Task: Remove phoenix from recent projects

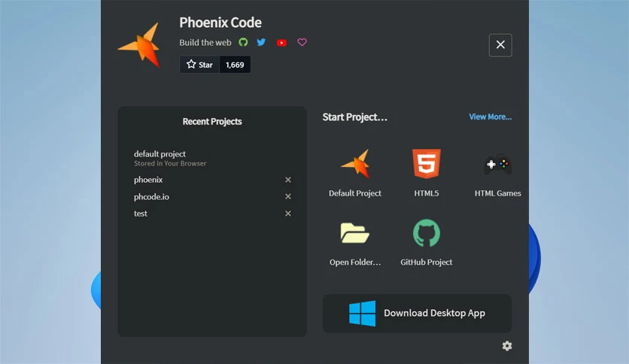Action: (x=288, y=180)
